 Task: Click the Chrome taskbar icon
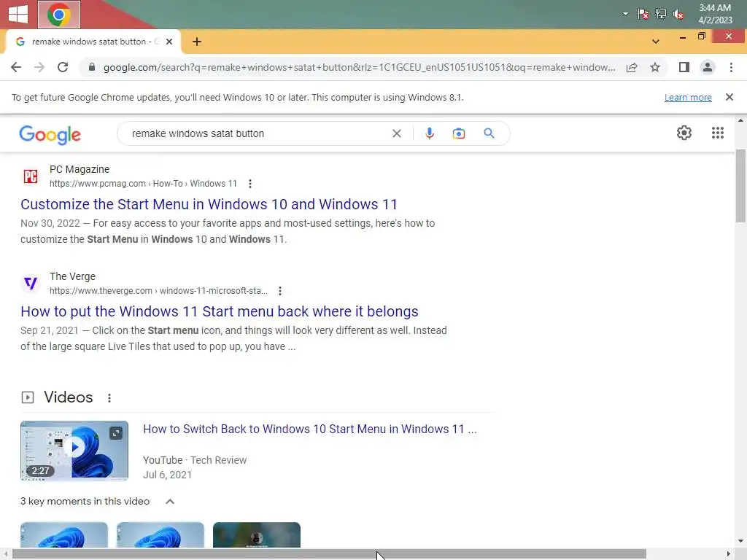point(59,15)
